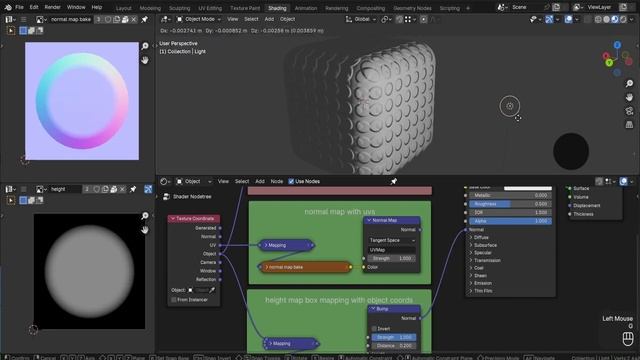Select rendered viewport shading mode
640x360 pixels.
pos(623,19)
